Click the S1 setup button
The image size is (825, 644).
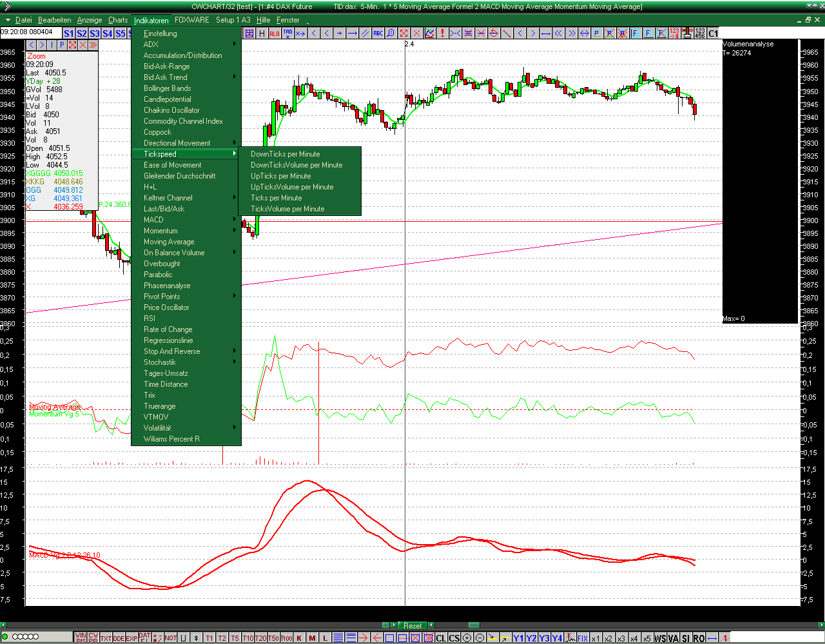69,34
